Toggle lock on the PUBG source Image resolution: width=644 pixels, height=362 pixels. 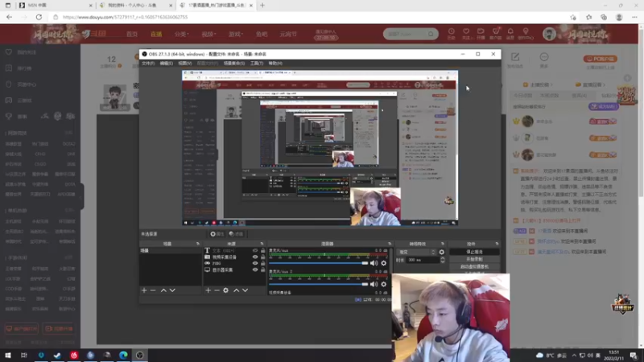(263, 263)
